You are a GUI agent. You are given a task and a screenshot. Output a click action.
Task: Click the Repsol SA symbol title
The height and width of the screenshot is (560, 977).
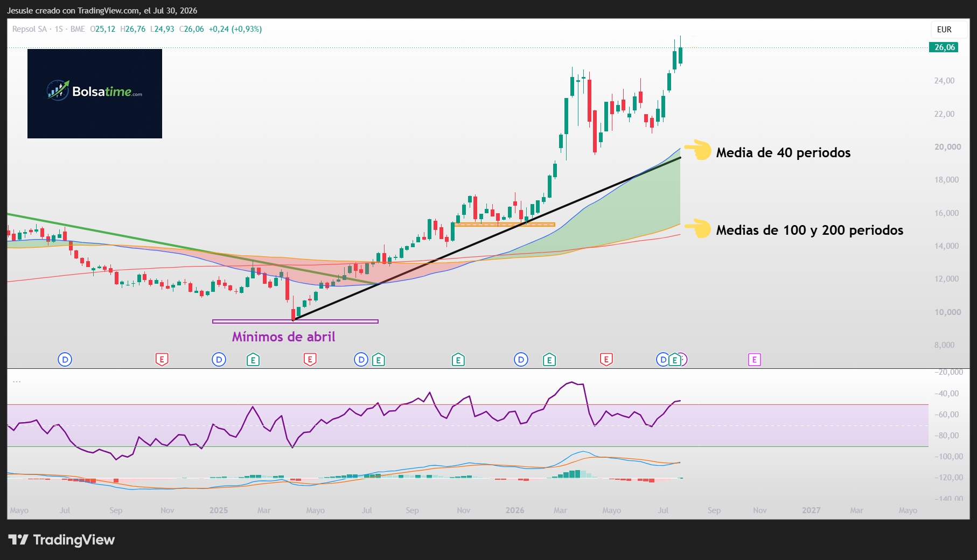point(30,29)
